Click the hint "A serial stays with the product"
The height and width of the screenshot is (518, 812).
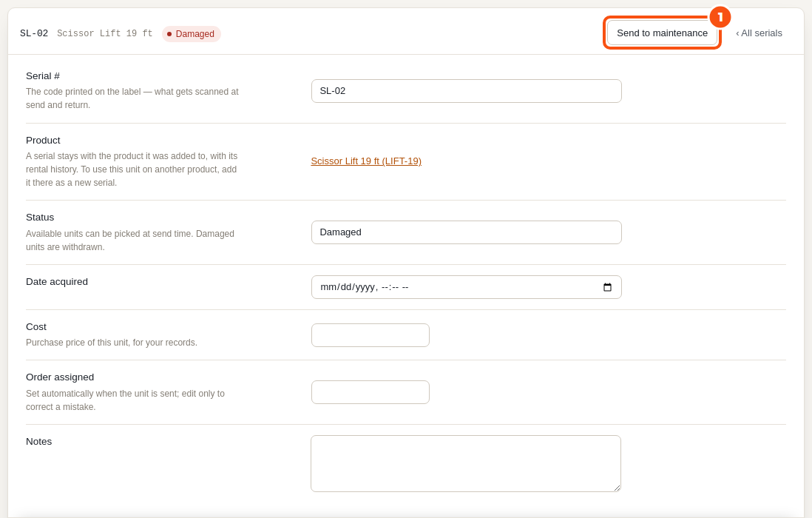(x=132, y=169)
